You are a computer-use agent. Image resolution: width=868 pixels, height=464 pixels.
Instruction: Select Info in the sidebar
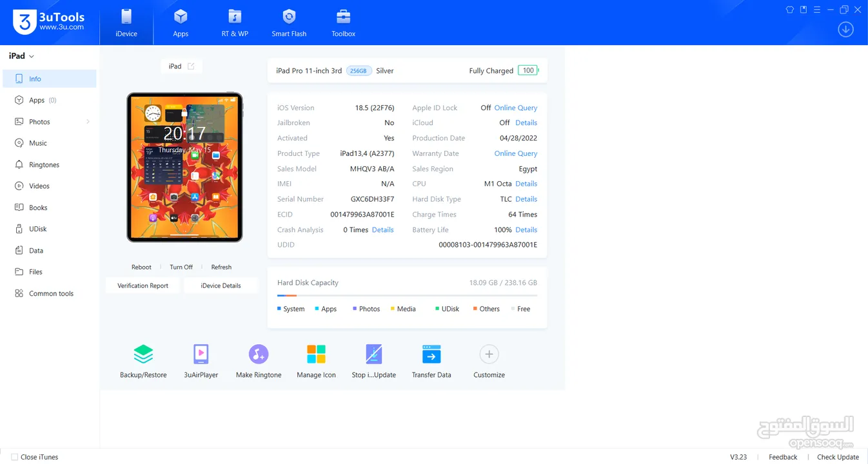pos(50,79)
